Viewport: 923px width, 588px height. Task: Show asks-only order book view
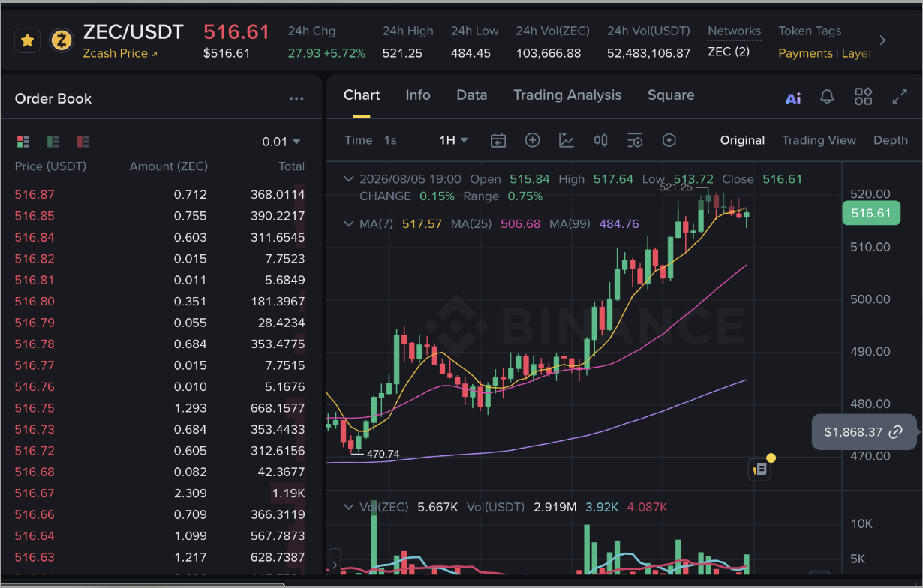pos(83,141)
